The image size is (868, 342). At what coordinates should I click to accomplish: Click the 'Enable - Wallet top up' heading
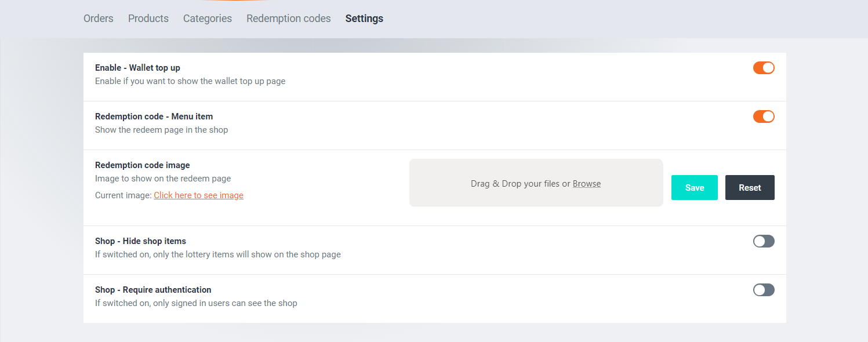pos(137,68)
